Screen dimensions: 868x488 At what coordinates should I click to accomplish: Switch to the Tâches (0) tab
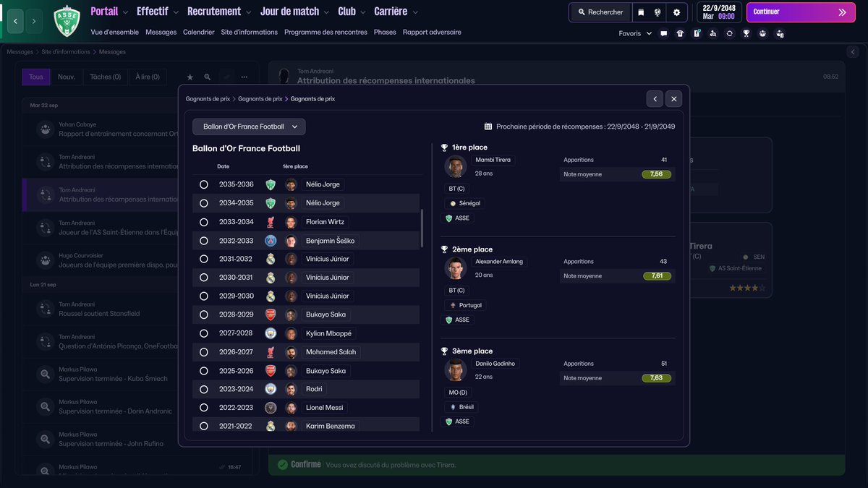[x=105, y=77]
